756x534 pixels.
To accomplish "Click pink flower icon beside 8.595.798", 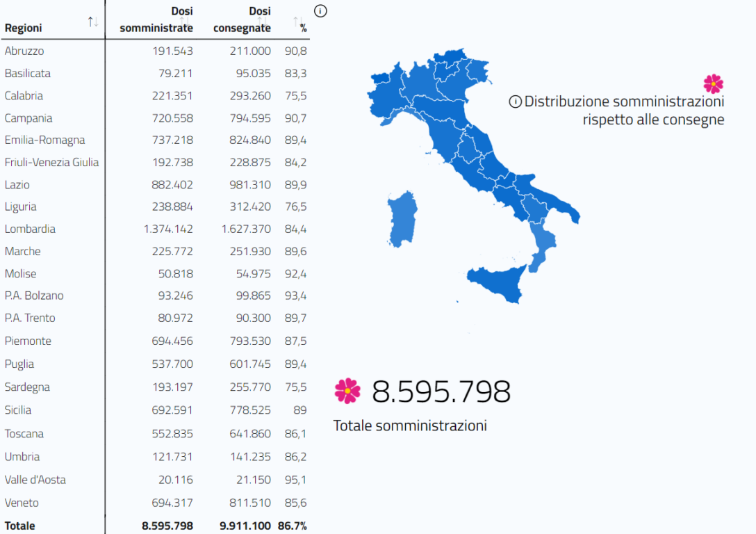I will 347,391.
